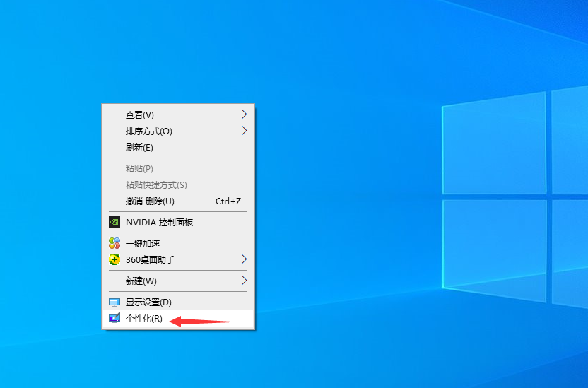This screenshot has width=588, height=388.
Task: Click the 个性化 icon in the menu
Action: [x=114, y=318]
